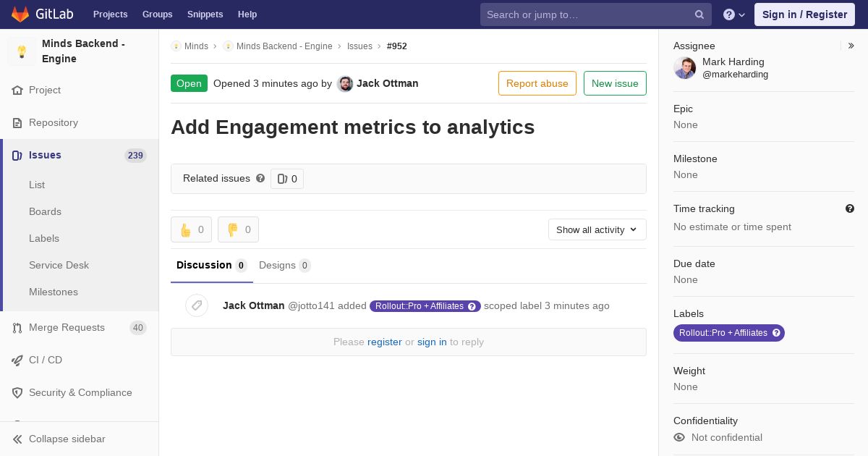The image size is (868, 456).
Task: Click the Issues breadcrumb link
Action: tap(359, 46)
